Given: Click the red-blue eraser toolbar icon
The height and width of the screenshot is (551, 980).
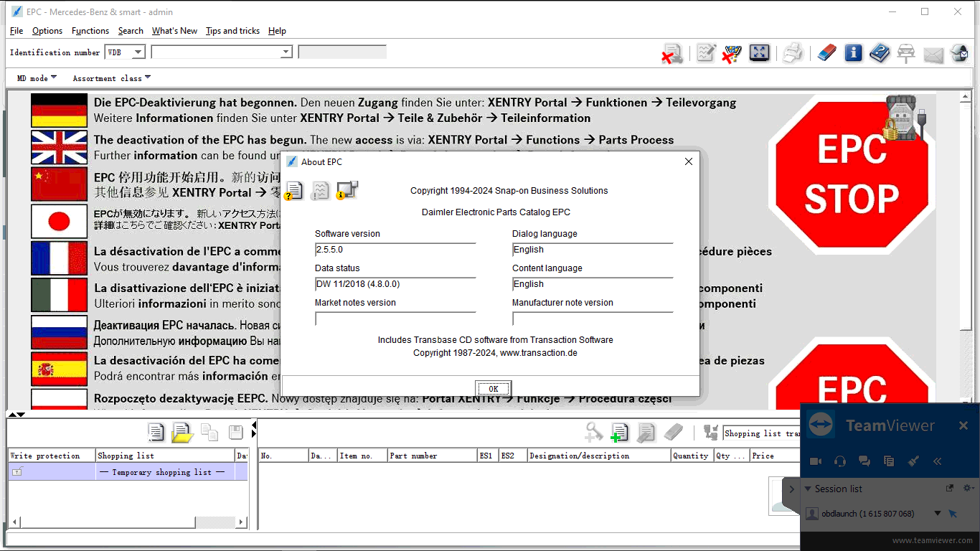Looking at the screenshot, I should 826,53.
